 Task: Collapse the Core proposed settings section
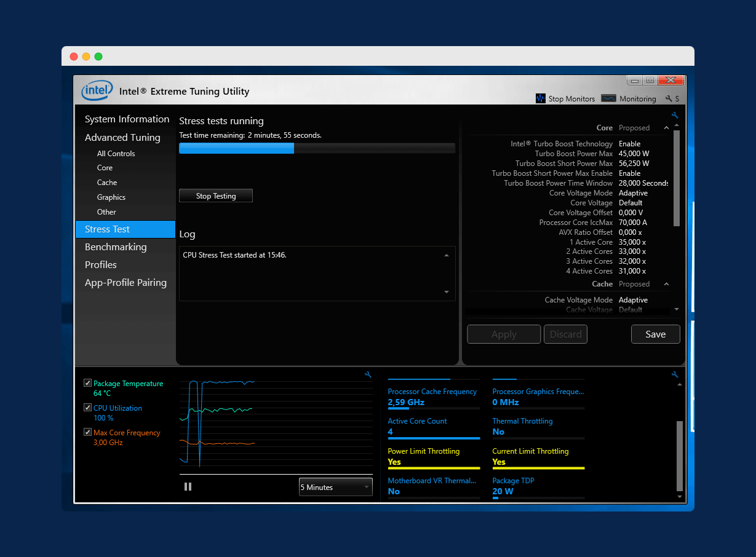[666, 128]
